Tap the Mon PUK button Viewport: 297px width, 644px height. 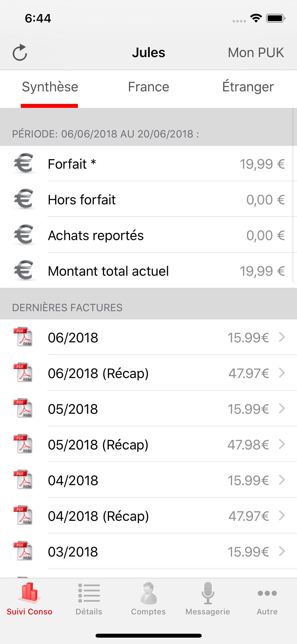point(256,53)
